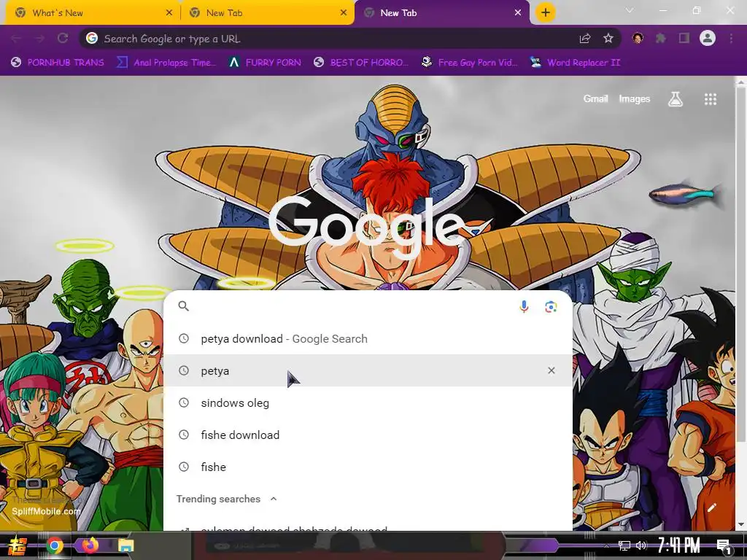Open the pinned avatar extension icon

click(x=638, y=38)
